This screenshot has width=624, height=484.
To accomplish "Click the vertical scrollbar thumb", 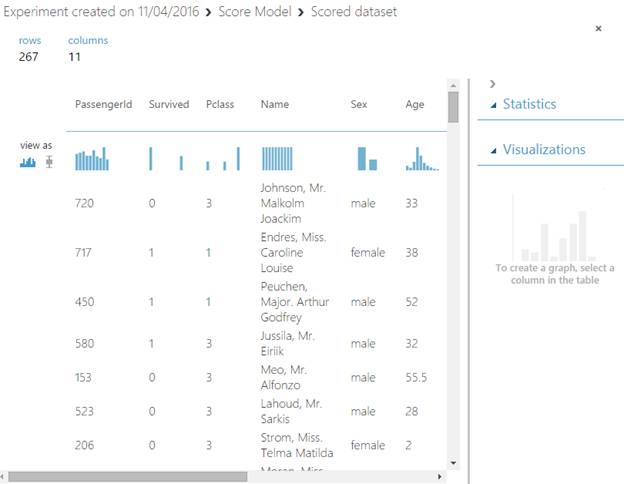I will click(x=453, y=107).
